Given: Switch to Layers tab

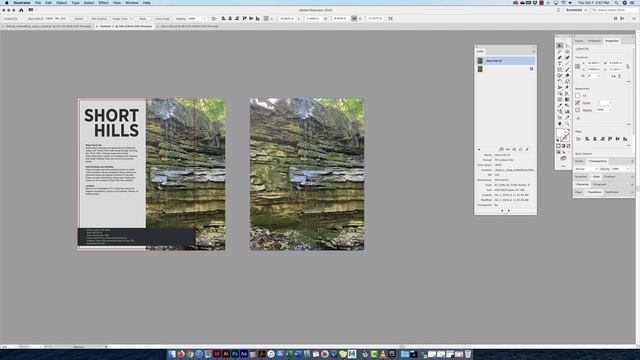Looking at the screenshot, I should pyautogui.click(x=579, y=41).
